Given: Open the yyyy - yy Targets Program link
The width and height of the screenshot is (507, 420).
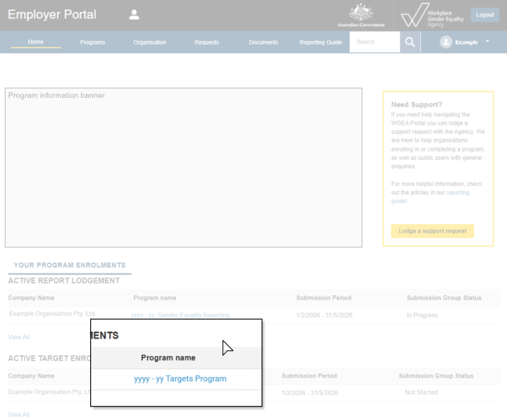Looking at the screenshot, I should point(180,379).
